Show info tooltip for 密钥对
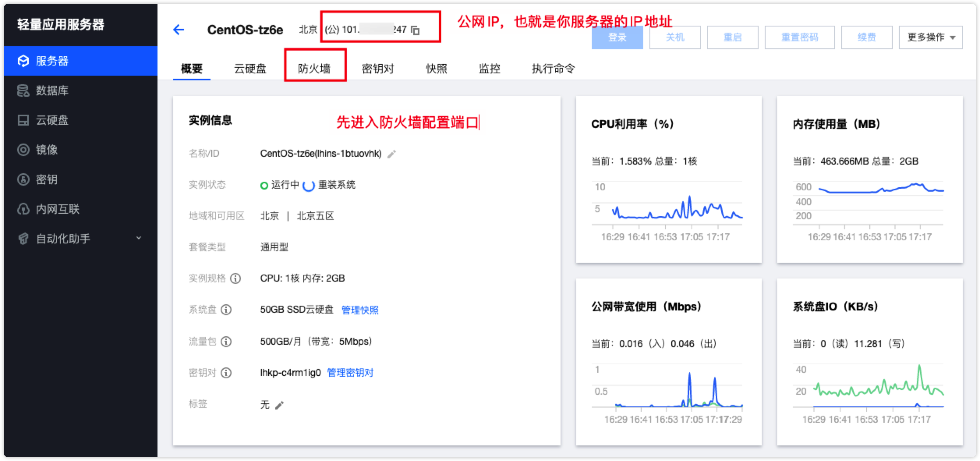The height and width of the screenshot is (461, 980). [x=226, y=373]
